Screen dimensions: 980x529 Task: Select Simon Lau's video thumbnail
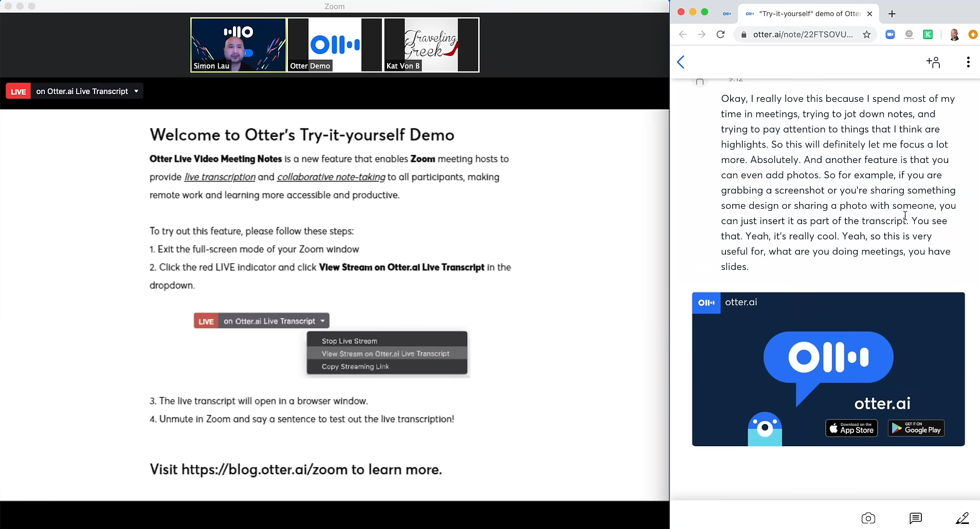tap(239, 45)
